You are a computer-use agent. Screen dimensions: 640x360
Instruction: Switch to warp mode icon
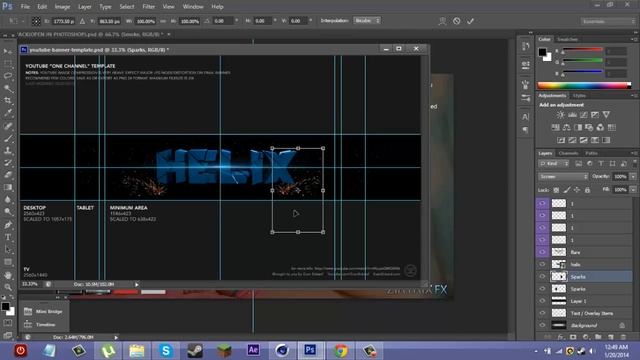(442, 21)
